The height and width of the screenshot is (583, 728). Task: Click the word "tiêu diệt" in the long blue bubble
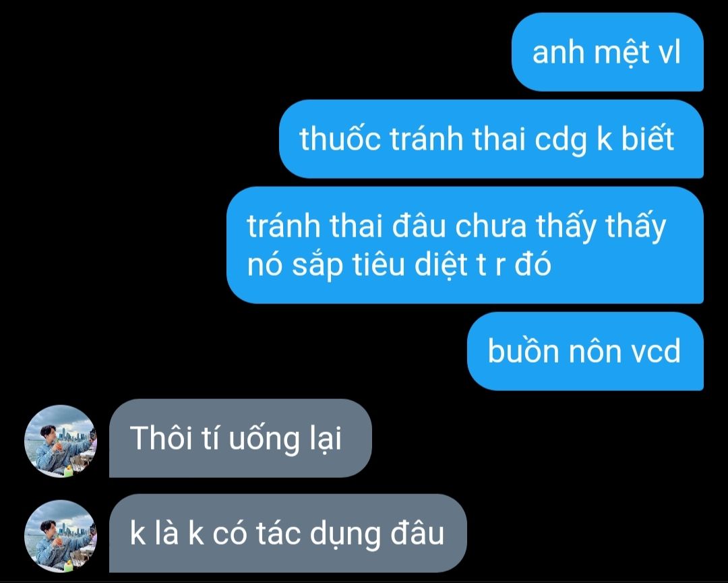(x=410, y=266)
